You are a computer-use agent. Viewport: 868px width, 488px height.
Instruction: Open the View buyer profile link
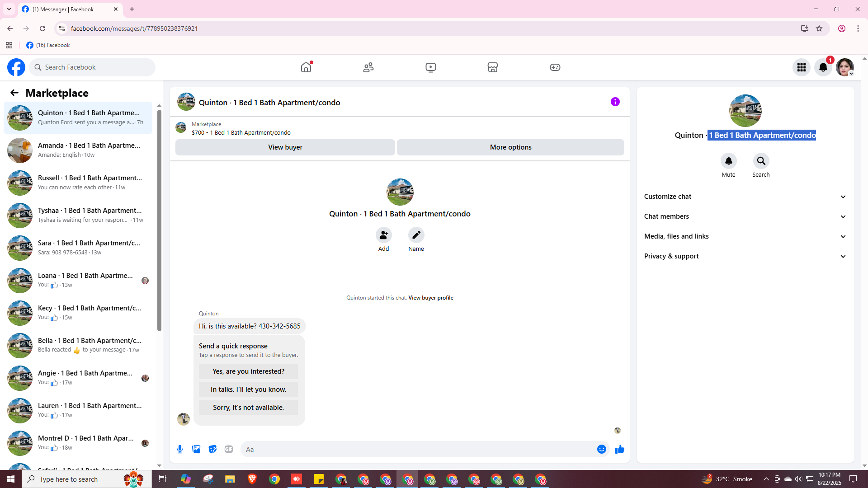(x=430, y=298)
